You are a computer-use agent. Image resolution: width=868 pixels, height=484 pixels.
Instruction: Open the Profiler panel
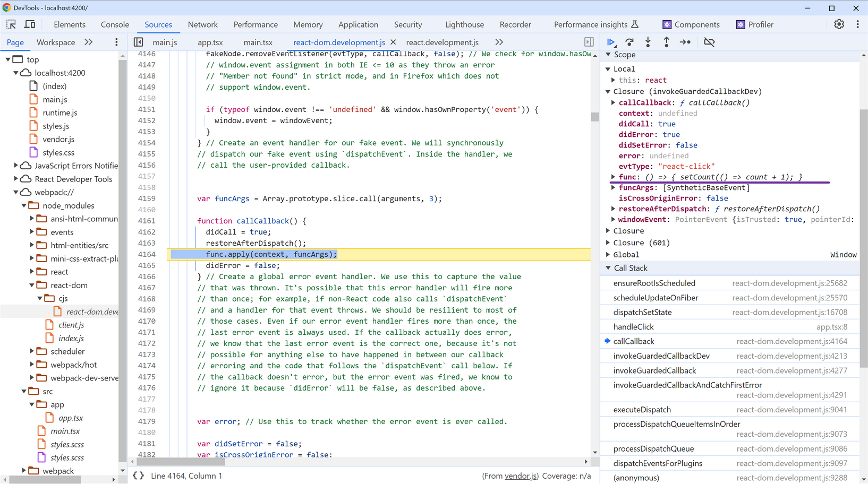coord(754,24)
